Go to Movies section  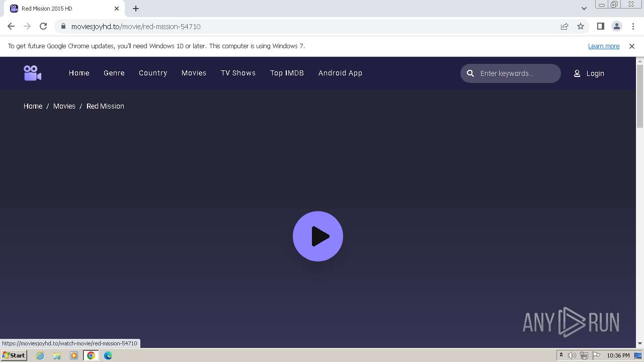click(x=194, y=73)
